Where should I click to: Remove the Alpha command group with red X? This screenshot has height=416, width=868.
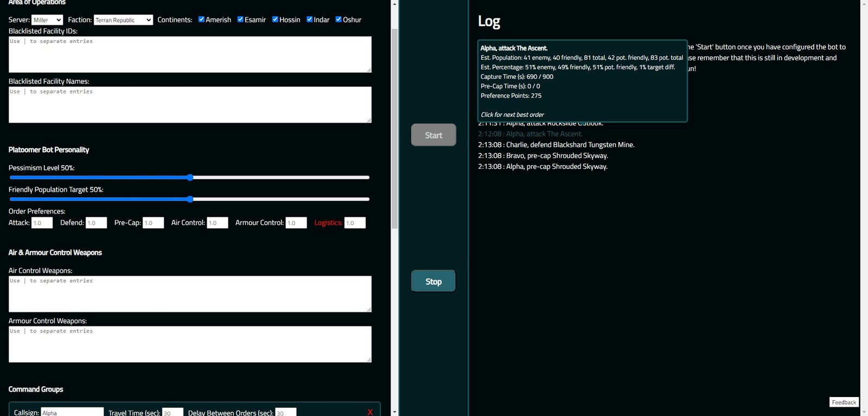tap(370, 412)
